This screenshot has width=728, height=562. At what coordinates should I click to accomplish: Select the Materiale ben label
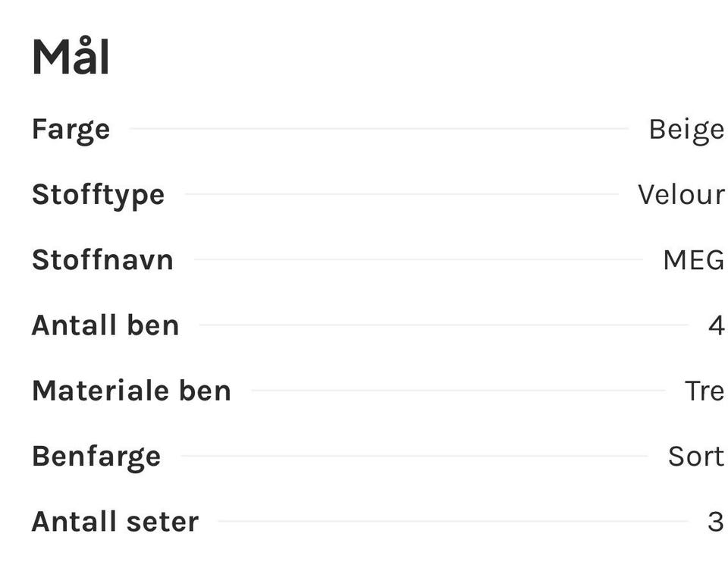pos(131,391)
